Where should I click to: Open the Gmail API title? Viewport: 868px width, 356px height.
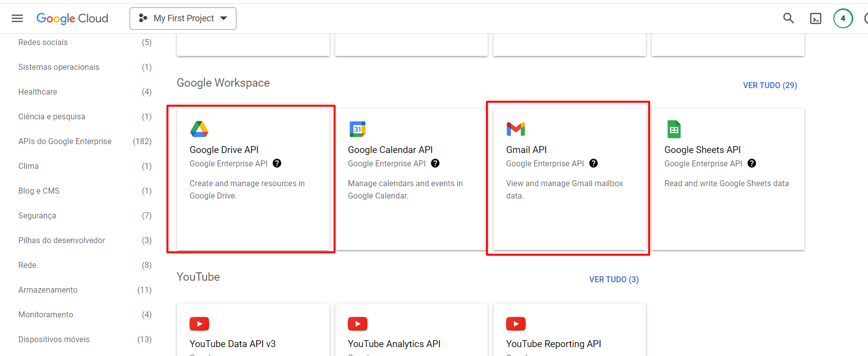tap(526, 150)
